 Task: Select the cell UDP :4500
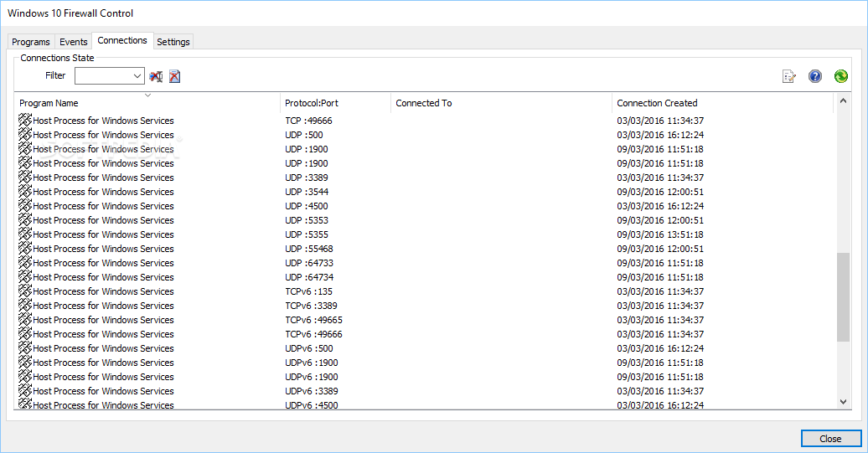point(306,206)
